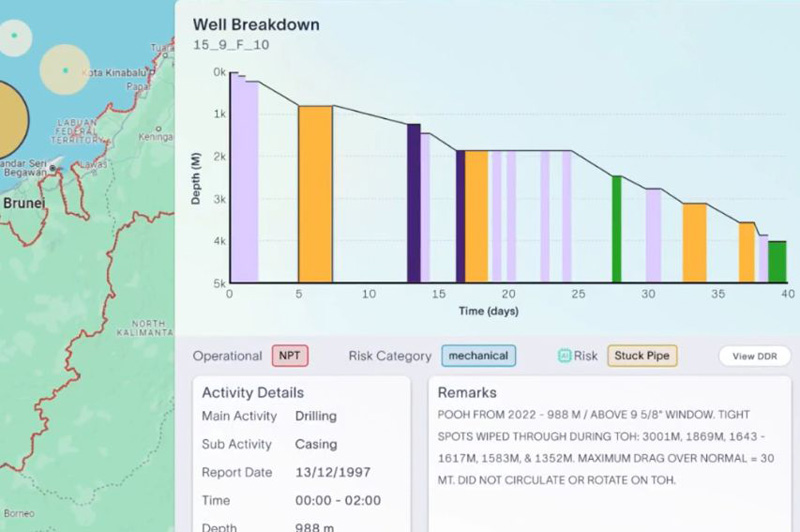Click the AI icon beside Risk
The width and height of the screenshot is (800, 532).
pyautogui.click(x=564, y=356)
